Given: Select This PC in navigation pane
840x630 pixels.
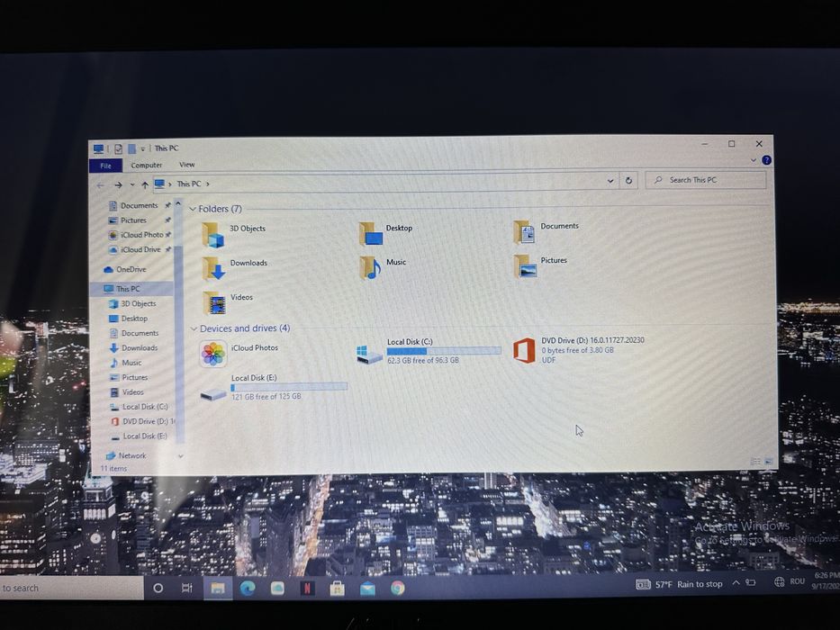Looking at the screenshot, I should [x=128, y=289].
